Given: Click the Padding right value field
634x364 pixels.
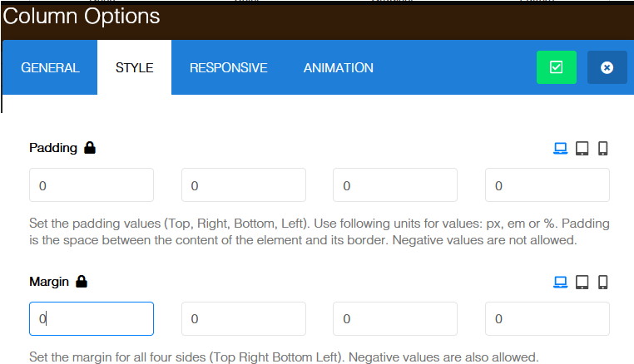Looking at the screenshot, I should (x=244, y=185).
